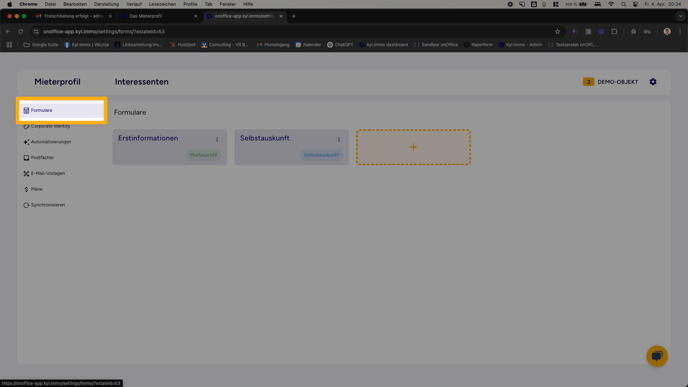Open the Lesezeichen menu
The width and height of the screenshot is (688, 387).
[162, 4]
